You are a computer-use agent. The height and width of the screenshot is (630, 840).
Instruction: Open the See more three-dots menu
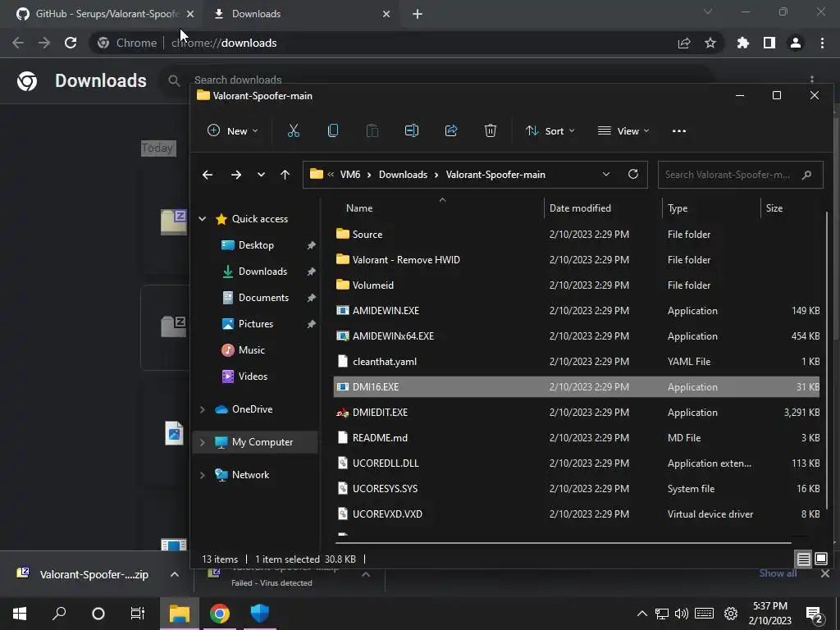pos(678,130)
